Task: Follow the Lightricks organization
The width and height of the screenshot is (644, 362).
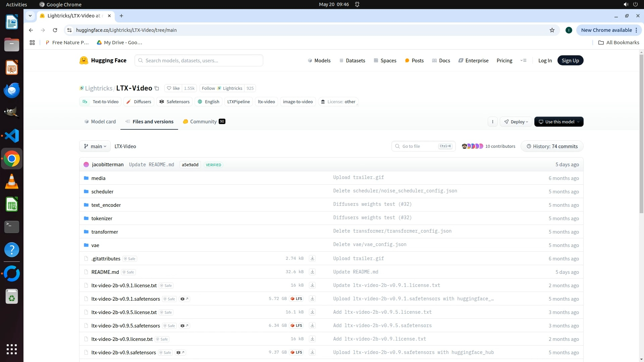Action: pyautogui.click(x=208, y=88)
